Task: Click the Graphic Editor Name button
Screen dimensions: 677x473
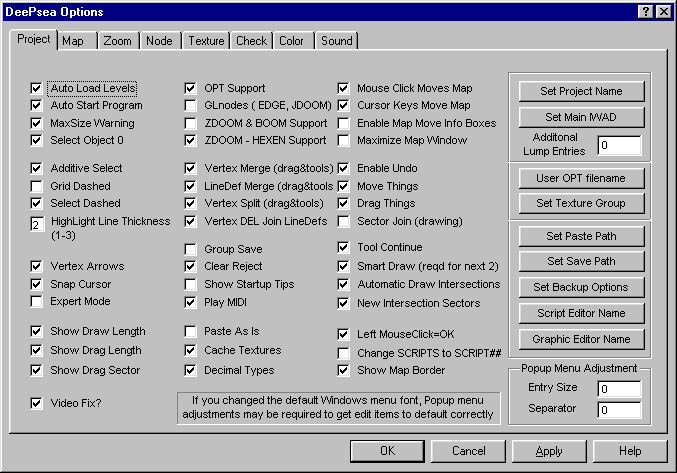Action: pos(581,338)
